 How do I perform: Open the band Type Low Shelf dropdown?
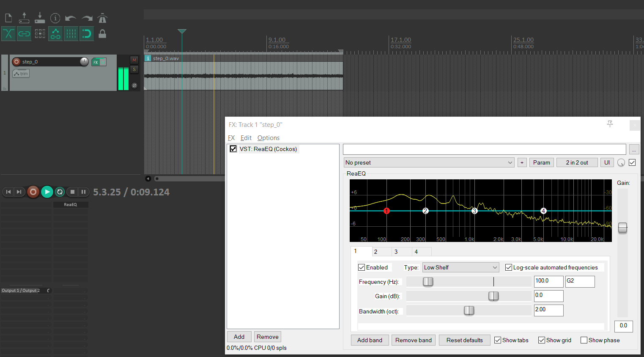[x=460, y=267]
